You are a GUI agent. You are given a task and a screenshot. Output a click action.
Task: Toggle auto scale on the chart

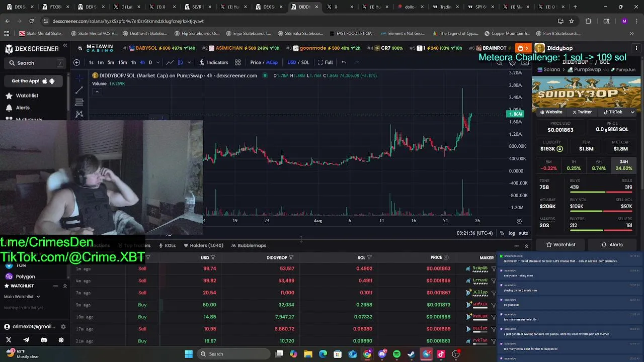tap(523, 233)
